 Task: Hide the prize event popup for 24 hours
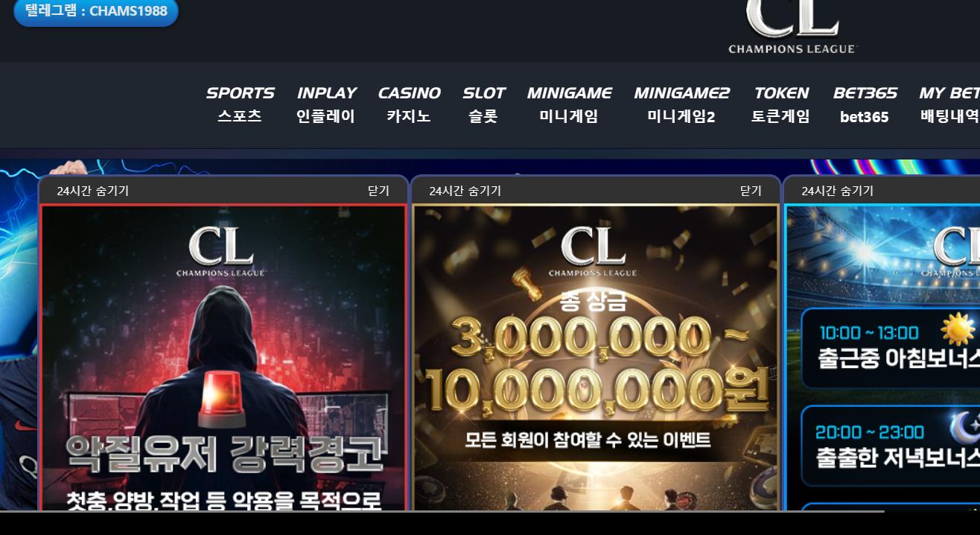tap(465, 191)
